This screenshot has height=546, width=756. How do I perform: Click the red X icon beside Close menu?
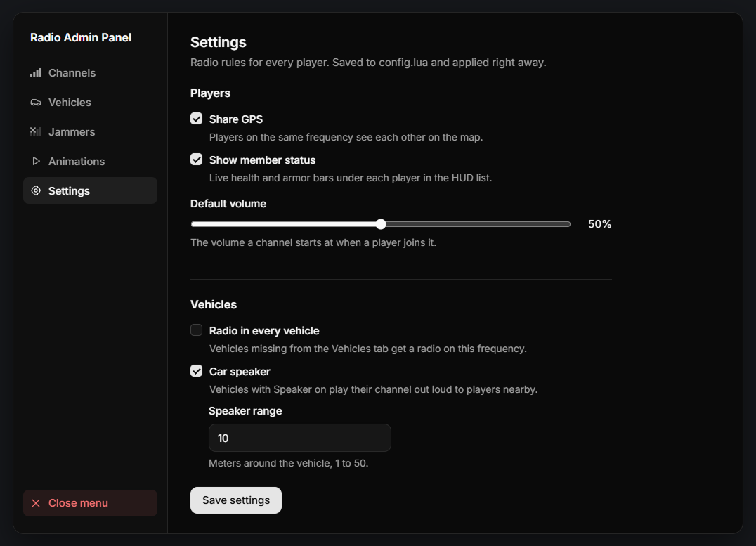point(36,503)
